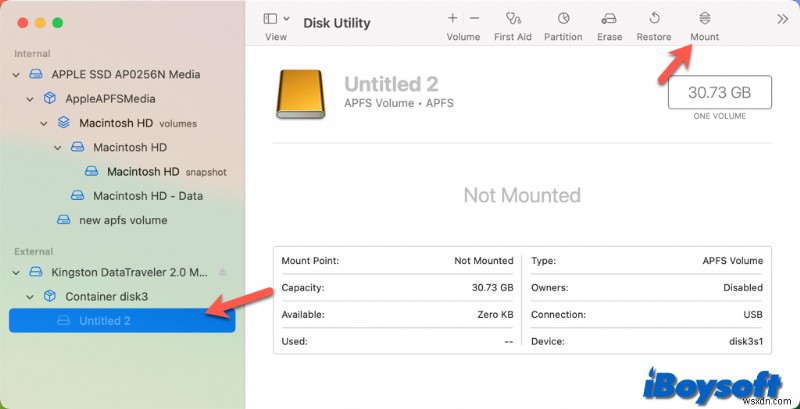This screenshot has height=409, width=800.
Task: Click the Not Mounted mount point value
Action: tap(484, 261)
